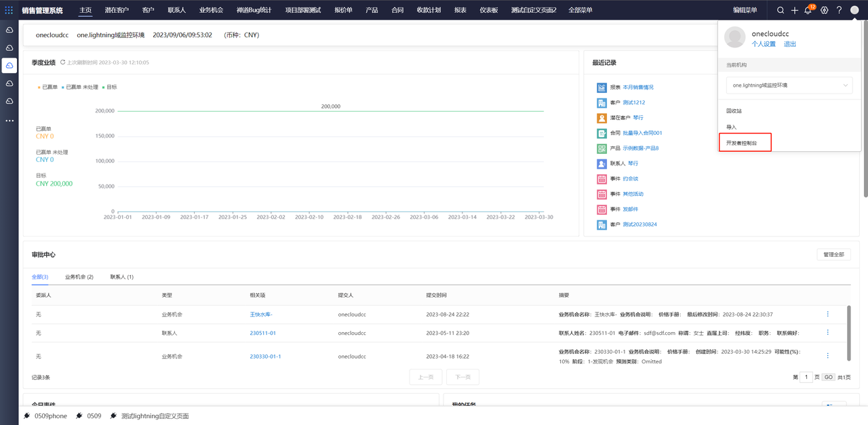Open the app launcher grid icon

point(9,10)
